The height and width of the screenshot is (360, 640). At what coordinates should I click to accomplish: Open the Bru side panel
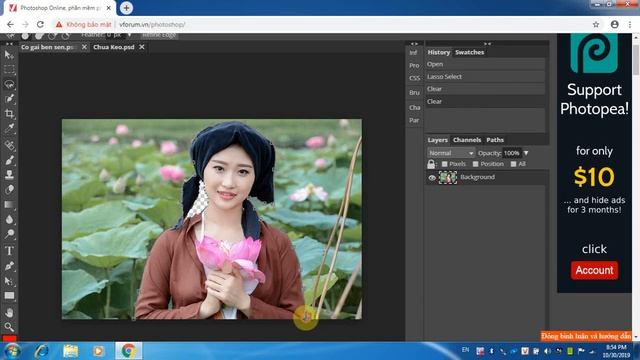pyautogui.click(x=414, y=93)
